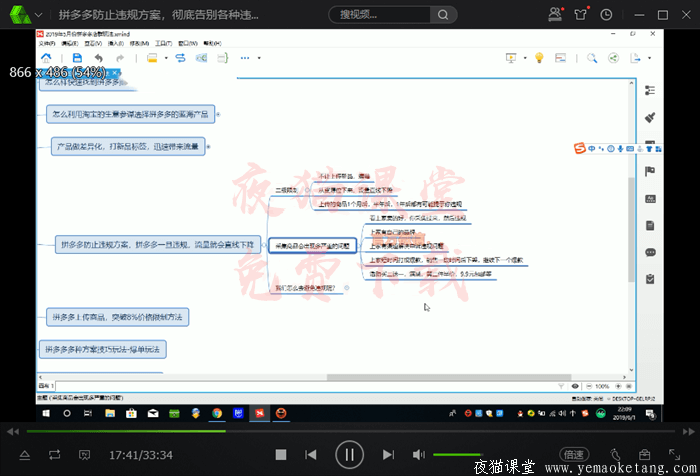Viewport: 700px width, 476px height.
Task: Click the XMind save (floppy disk) icon
Action: [x=77, y=58]
